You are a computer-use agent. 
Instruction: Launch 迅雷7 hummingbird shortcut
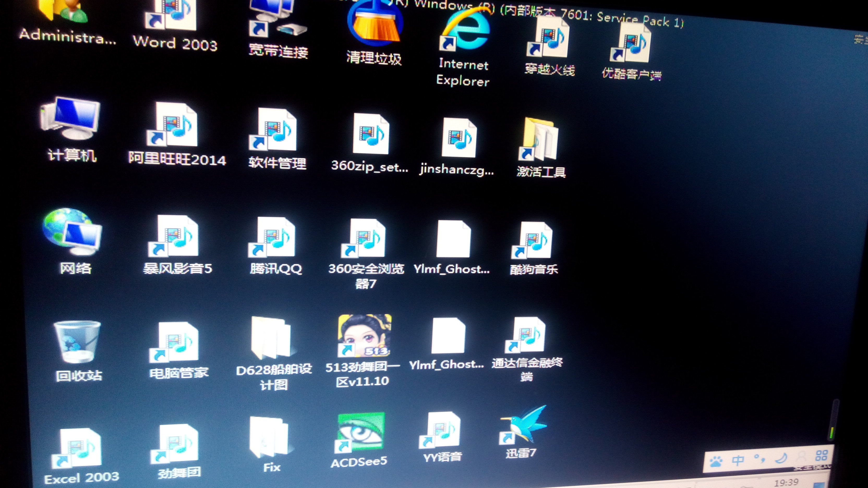523,425
